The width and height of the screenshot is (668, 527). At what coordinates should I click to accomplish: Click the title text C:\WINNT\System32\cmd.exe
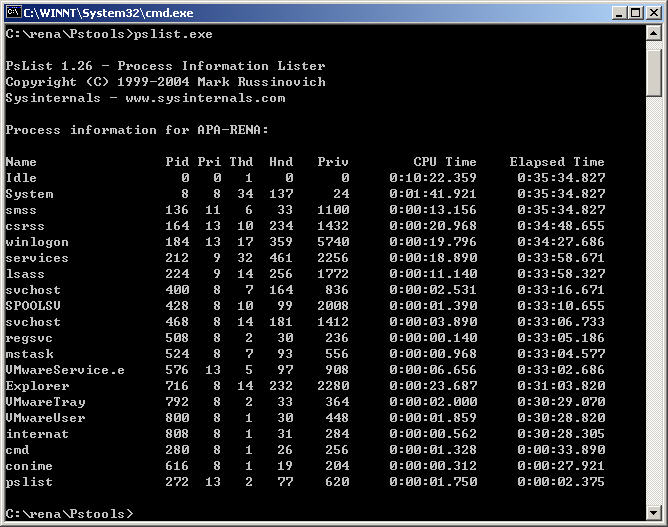108,13
